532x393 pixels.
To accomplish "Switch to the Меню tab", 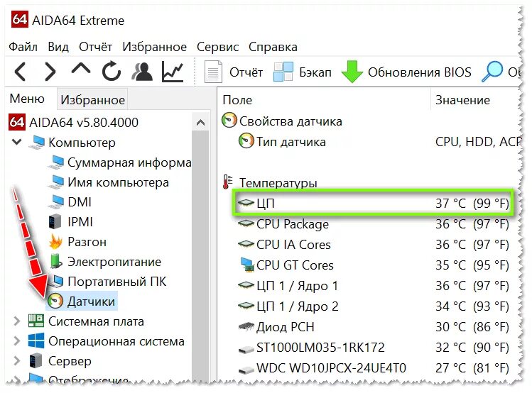I will (27, 99).
